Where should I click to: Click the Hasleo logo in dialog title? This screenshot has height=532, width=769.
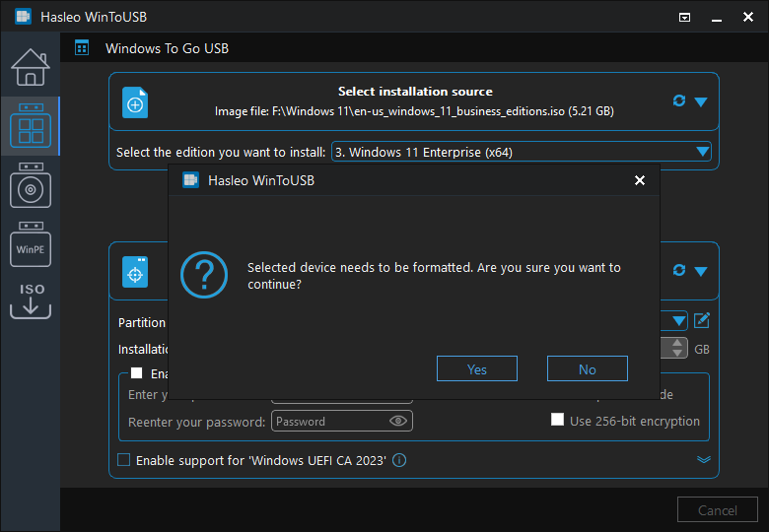tap(191, 180)
